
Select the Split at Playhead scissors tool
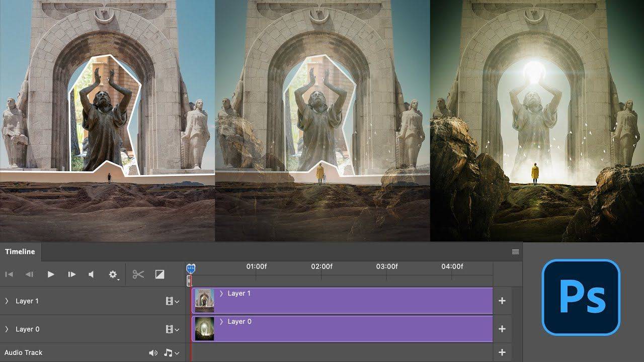pos(138,274)
